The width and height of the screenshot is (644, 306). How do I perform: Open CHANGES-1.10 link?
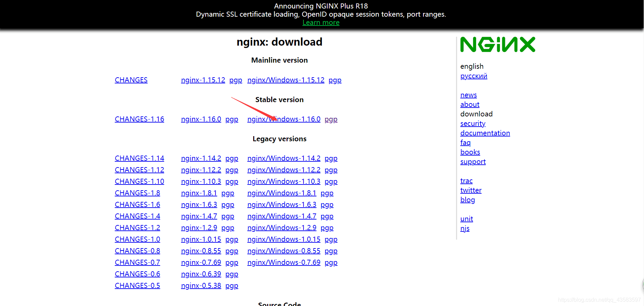click(139, 181)
